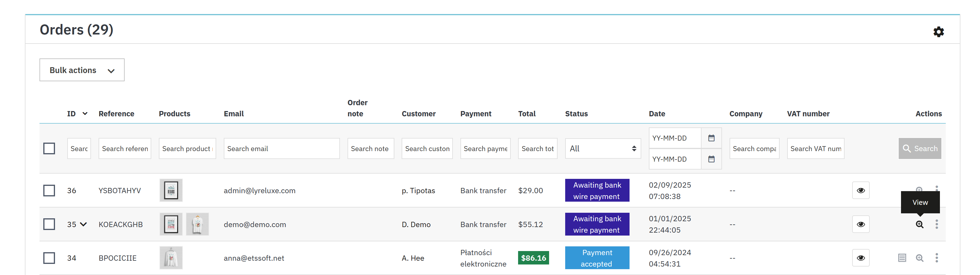Focus the Search reference filter field
This screenshot has height=275, width=980.
pos(125,148)
